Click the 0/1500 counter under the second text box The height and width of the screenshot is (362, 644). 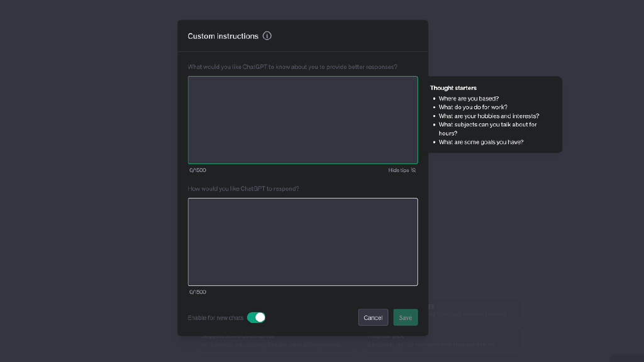(197, 292)
